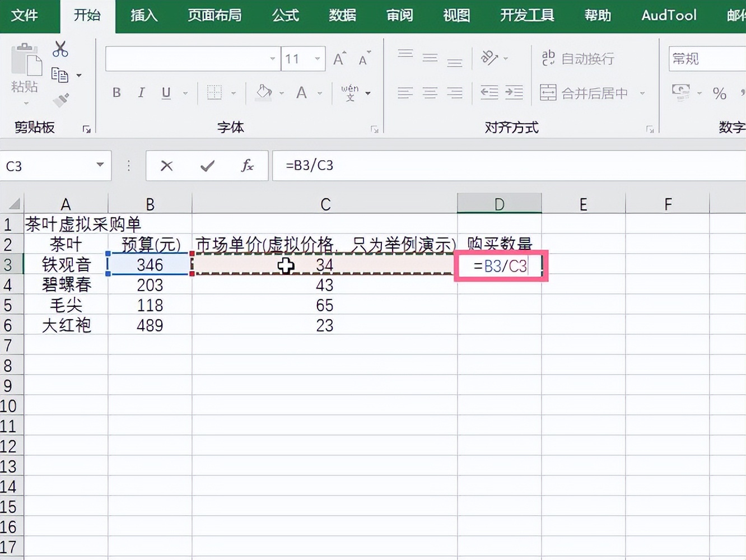Apply italic formatting
746x560 pixels.
click(x=141, y=93)
